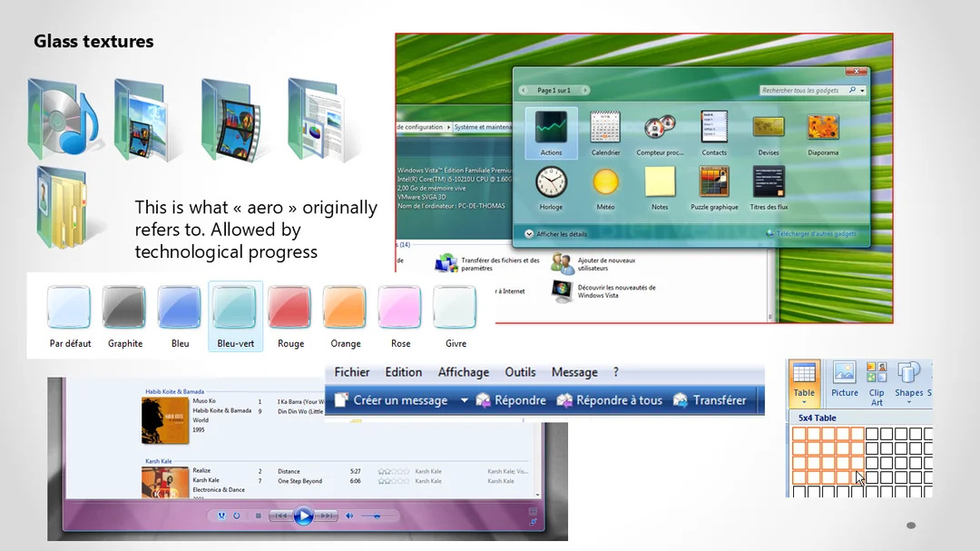Image resolution: width=980 pixels, height=551 pixels.
Task: Select the Diaporama gadget
Action: (x=822, y=133)
